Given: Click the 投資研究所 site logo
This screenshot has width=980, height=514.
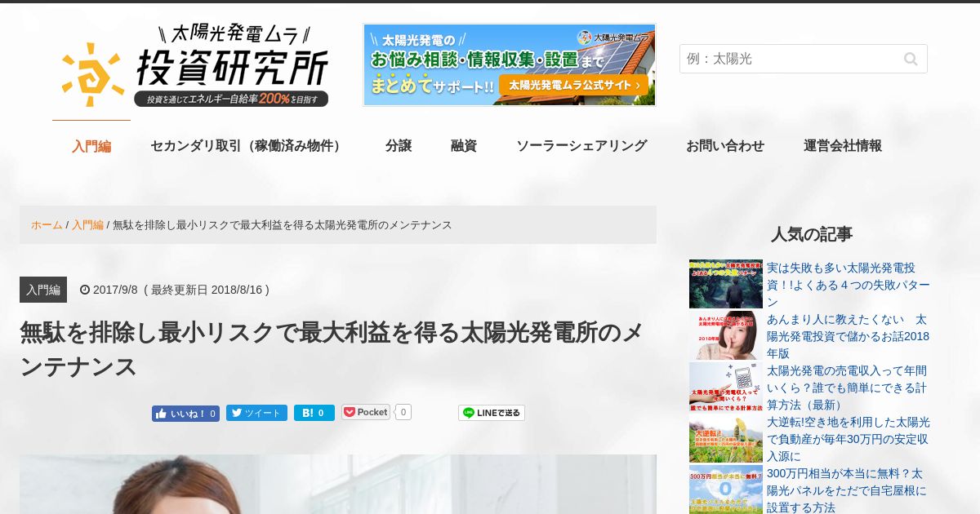Looking at the screenshot, I should click(195, 65).
